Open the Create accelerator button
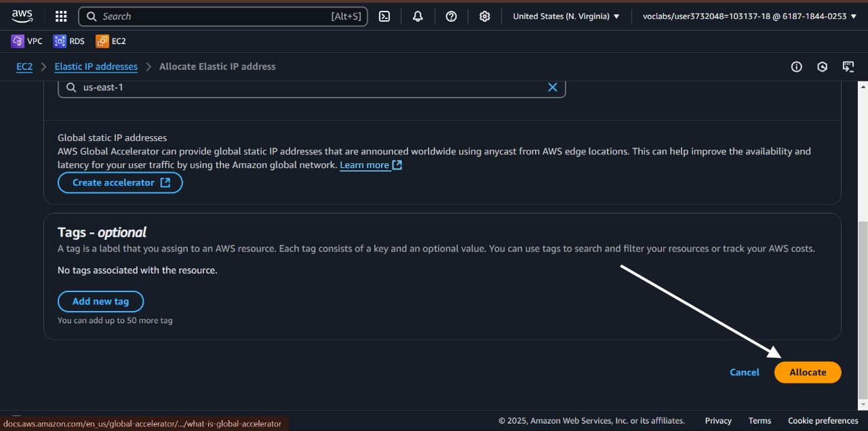868x431 pixels. point(120,183)
